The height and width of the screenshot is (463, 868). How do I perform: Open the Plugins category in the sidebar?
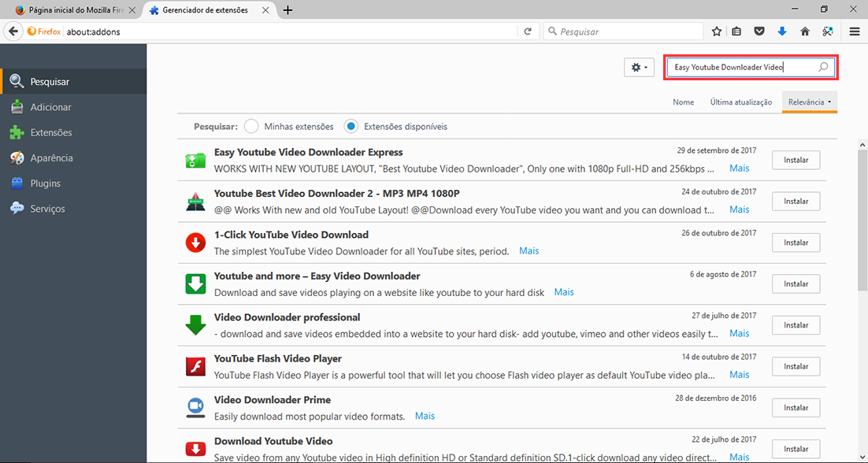point(73,183)
